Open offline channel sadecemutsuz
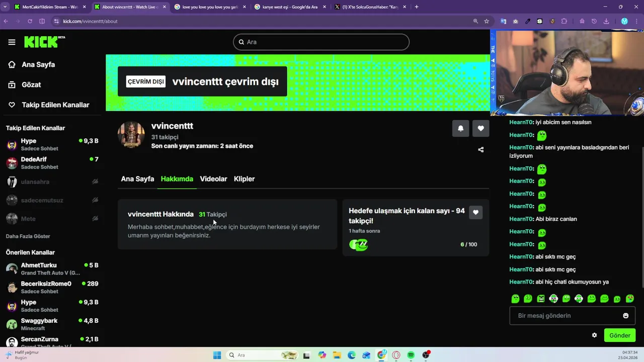This screenshot has height=362, width=644. tap(52, 200)
